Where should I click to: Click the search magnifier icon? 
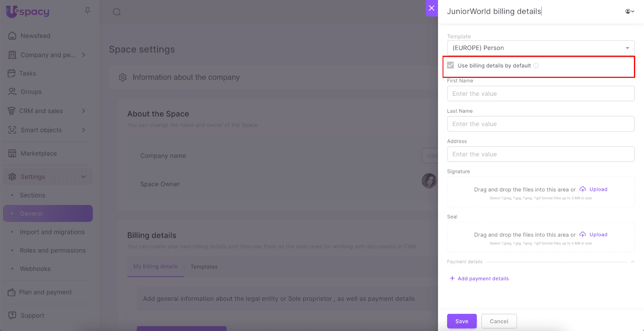tap(117, 12)
